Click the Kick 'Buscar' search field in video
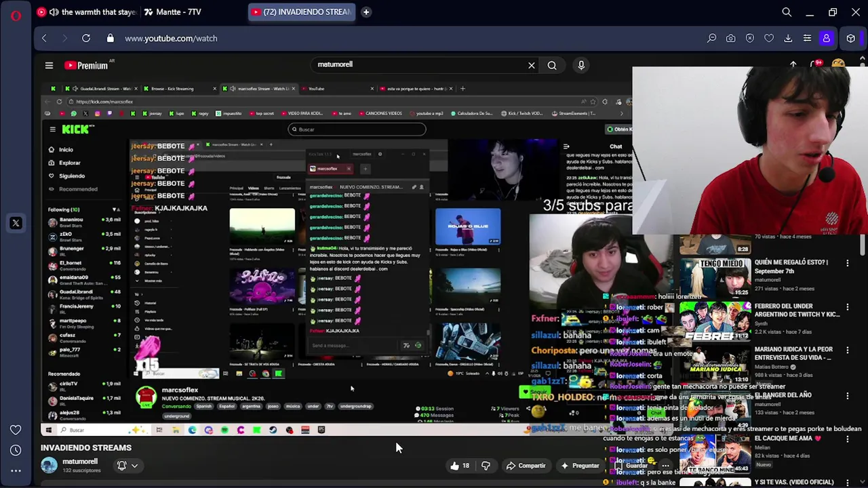 [x=357, y=129]
